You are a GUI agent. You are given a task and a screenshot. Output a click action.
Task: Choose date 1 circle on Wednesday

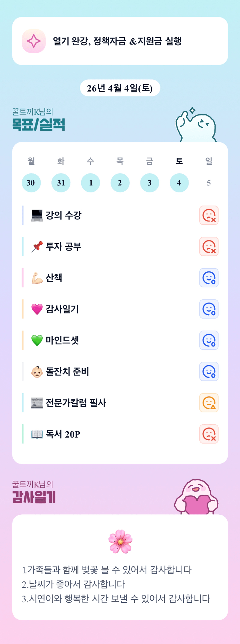click(x=90, y=183)
